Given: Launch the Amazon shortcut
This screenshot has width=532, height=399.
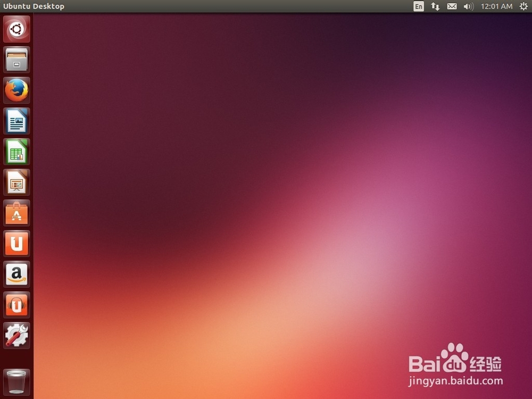Looking at the screenshot, I should click(16, 275).
